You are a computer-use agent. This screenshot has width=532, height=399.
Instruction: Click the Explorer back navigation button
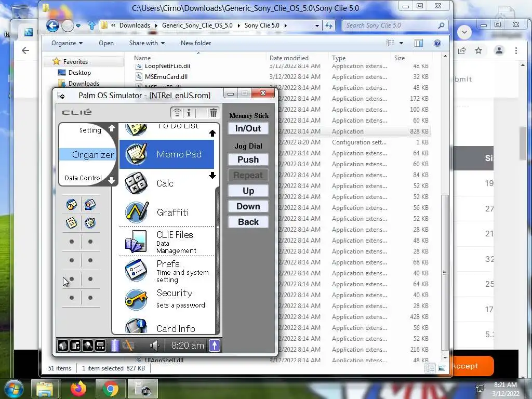pyautogui.click(x=52, y=25)
